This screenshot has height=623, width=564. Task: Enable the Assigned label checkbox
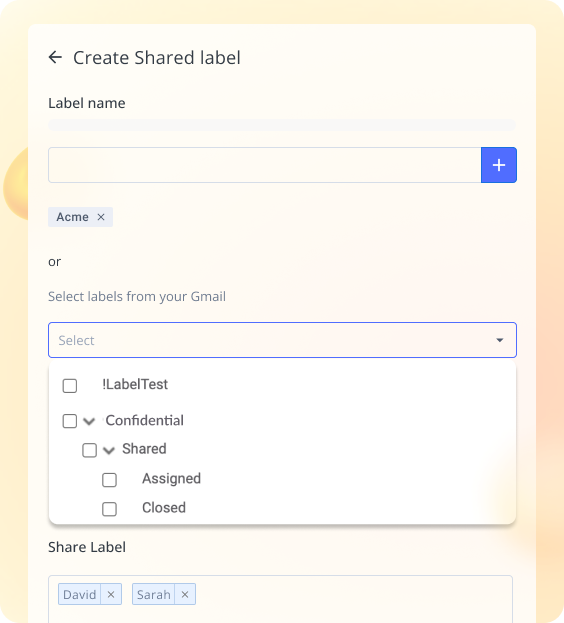click(x=109, y=480)
